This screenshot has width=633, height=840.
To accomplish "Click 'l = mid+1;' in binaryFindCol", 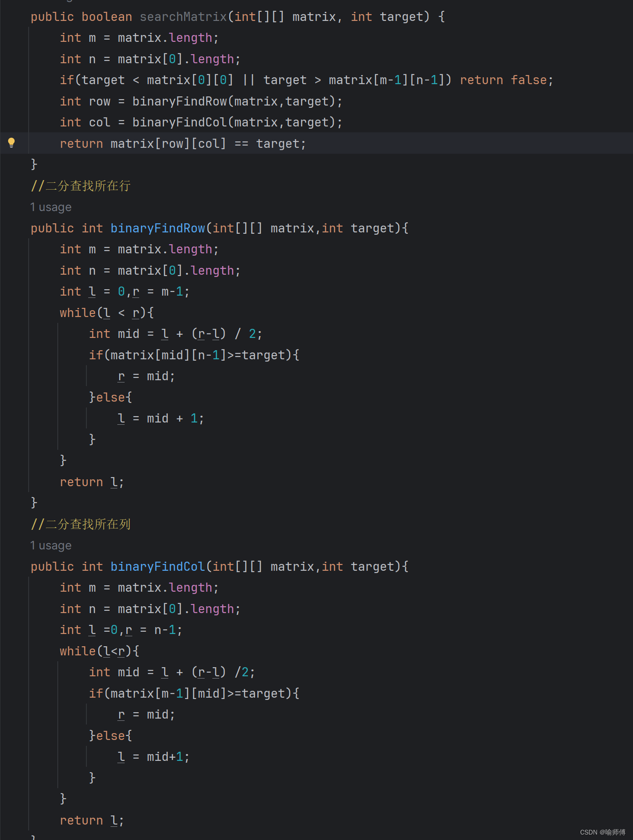I will pos(154,757).
